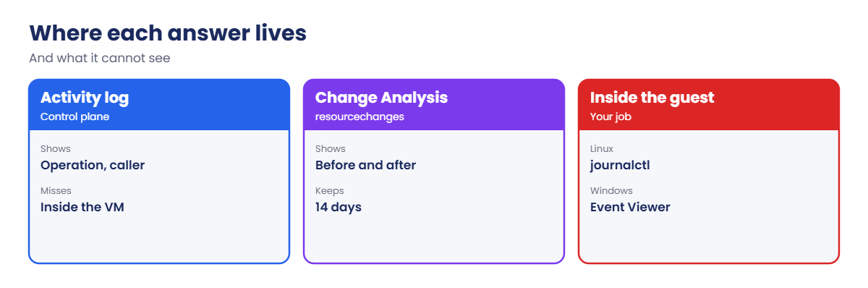Image resolution: width=868 pixels, height=288 pixels.
Task: Click the 'Event Viewer' entry
Action: coord(630,207)
